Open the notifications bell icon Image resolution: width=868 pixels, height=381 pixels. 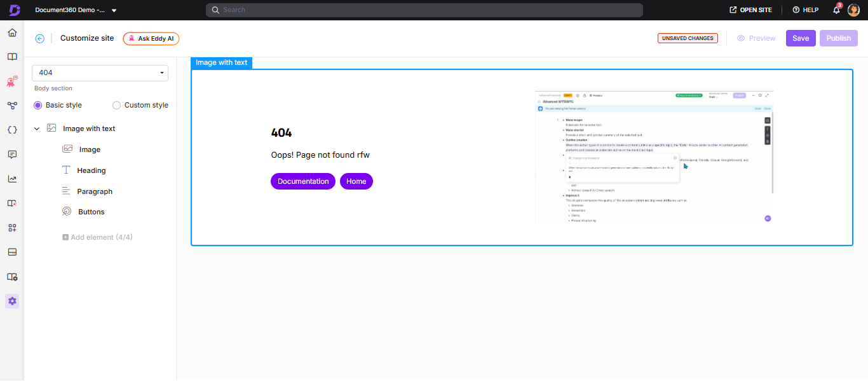pos(836,10)
